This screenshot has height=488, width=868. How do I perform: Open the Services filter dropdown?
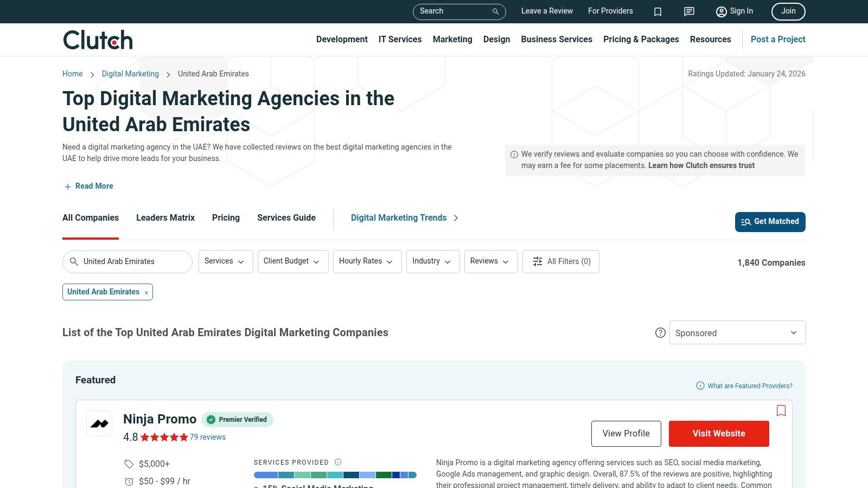[225, 261]
